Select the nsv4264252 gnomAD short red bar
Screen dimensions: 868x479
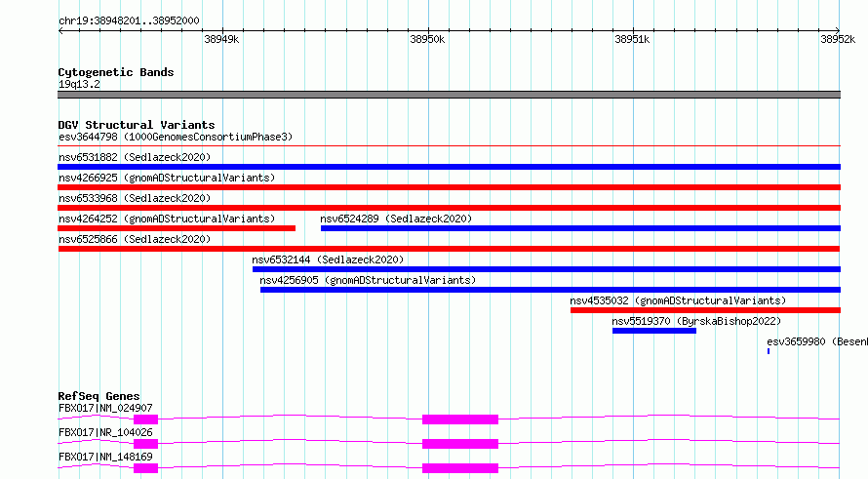pos(177,228)
